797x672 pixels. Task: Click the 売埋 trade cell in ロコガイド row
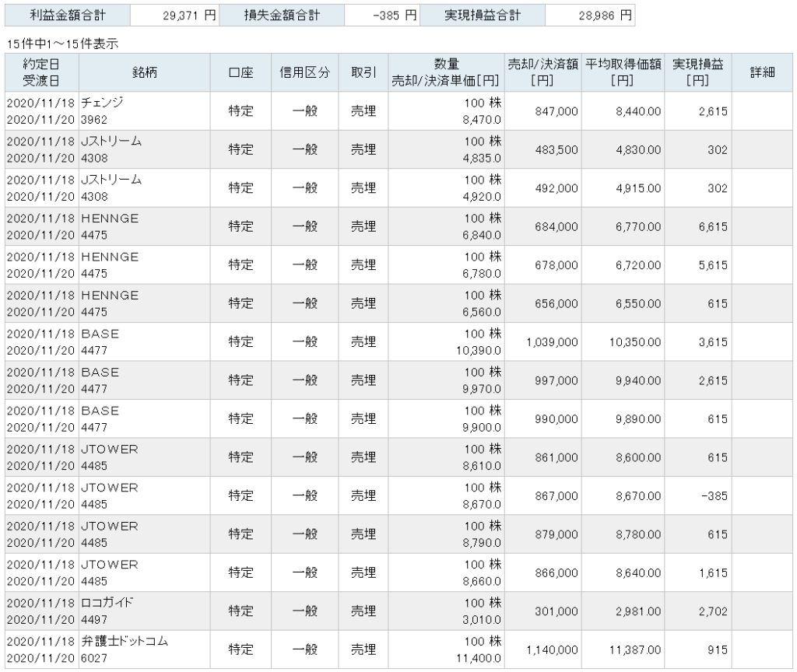click(x=363, y=611)
